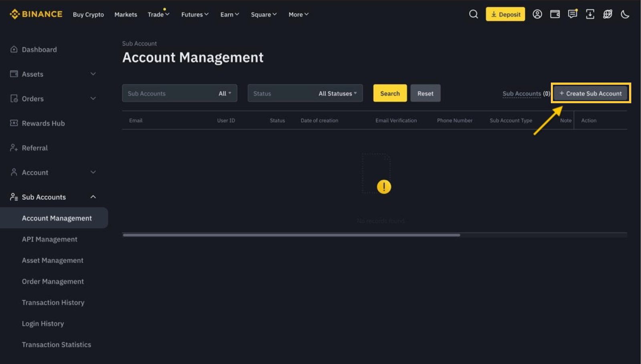Click the Sub Accounts sidebar icon
Screen dimensions: 641x364
(14, 197)
